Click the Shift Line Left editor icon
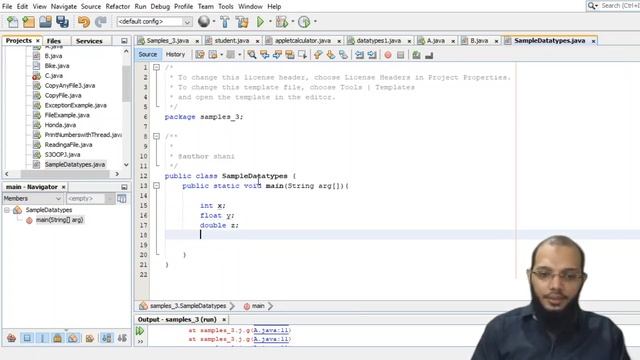 (x=359, y=55)
